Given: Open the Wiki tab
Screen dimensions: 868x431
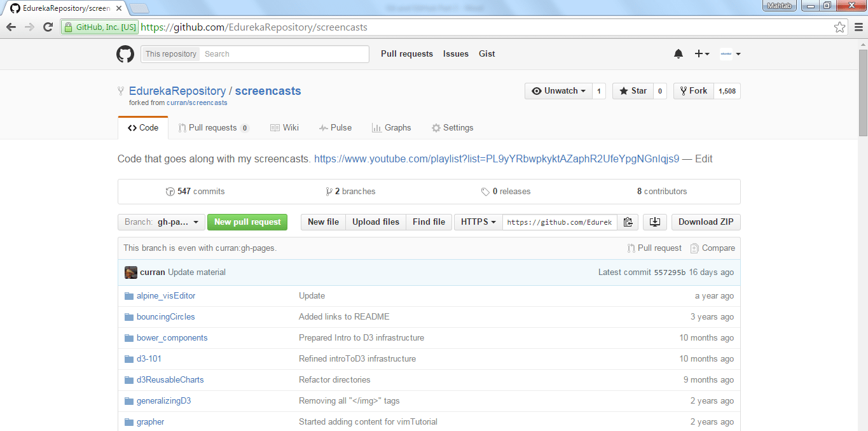Looking at the screenshot, I should point(284,128).
